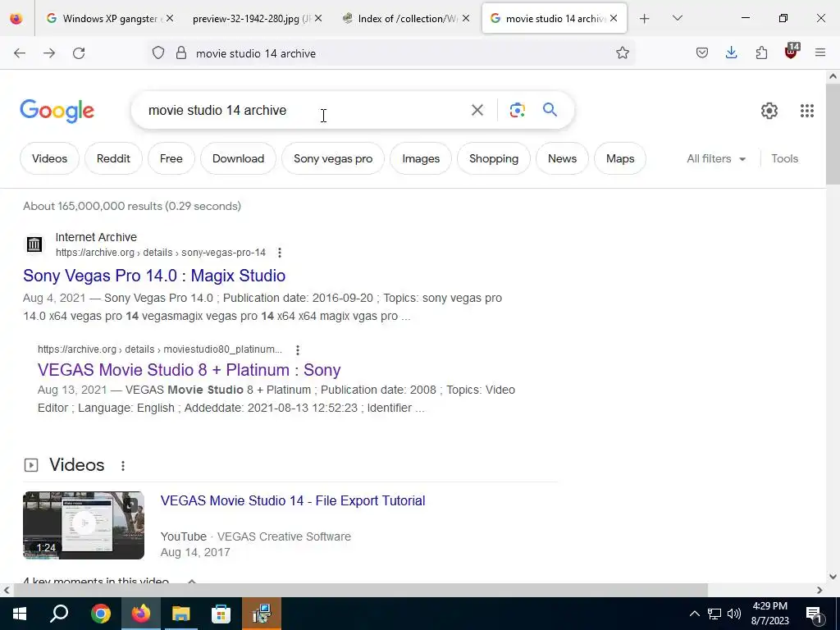Open Microsoft Store from the taskbar

[221, 614]
